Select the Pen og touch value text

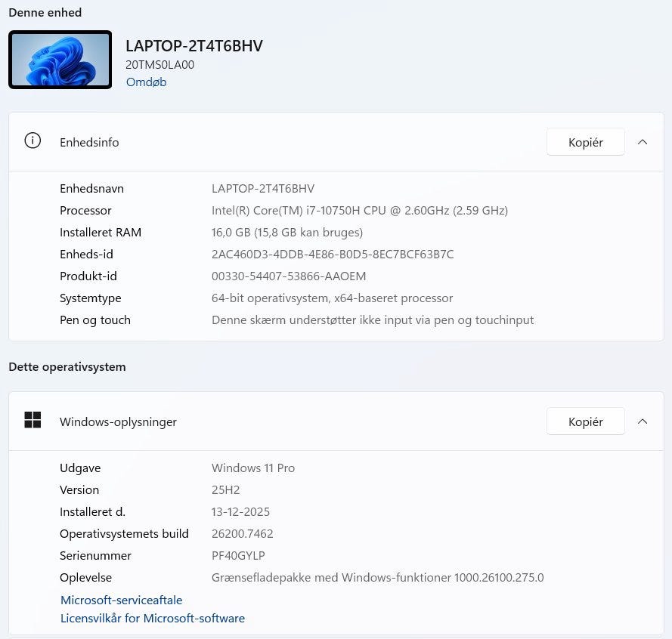click(x=373, y=320)
